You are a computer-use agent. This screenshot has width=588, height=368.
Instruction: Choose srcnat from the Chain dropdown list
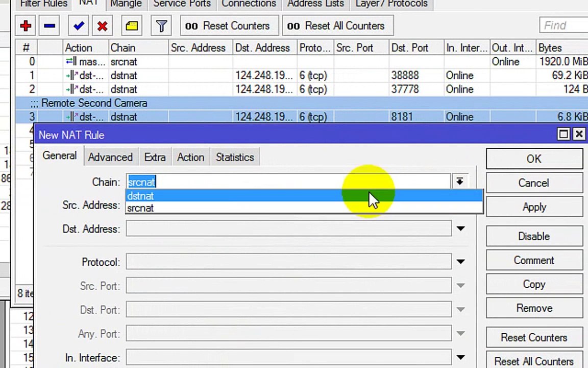click(x=304, y=208)
